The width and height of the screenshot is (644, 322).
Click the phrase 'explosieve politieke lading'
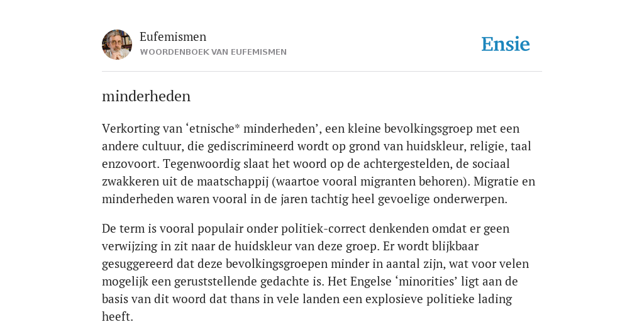tap(438, 299)
